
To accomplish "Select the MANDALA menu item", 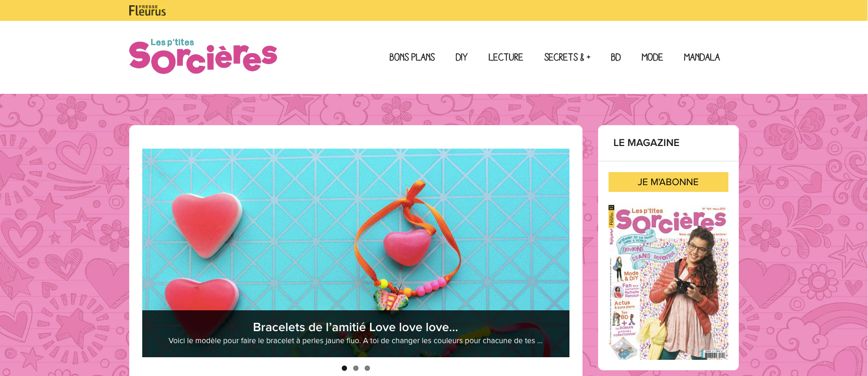I will (x=702, y=57).
